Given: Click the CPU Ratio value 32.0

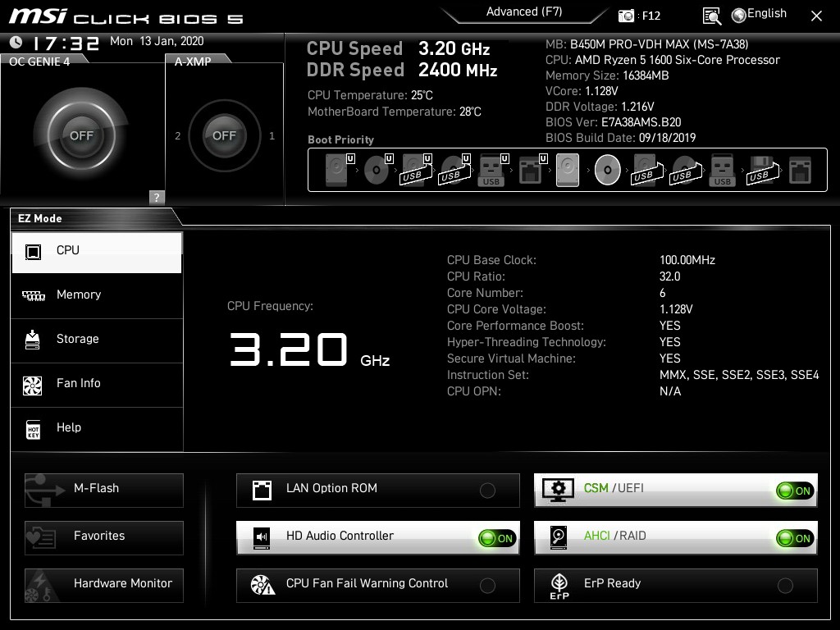Looking at the screenshot, I should pyautogui.click(x=669, y=276).
